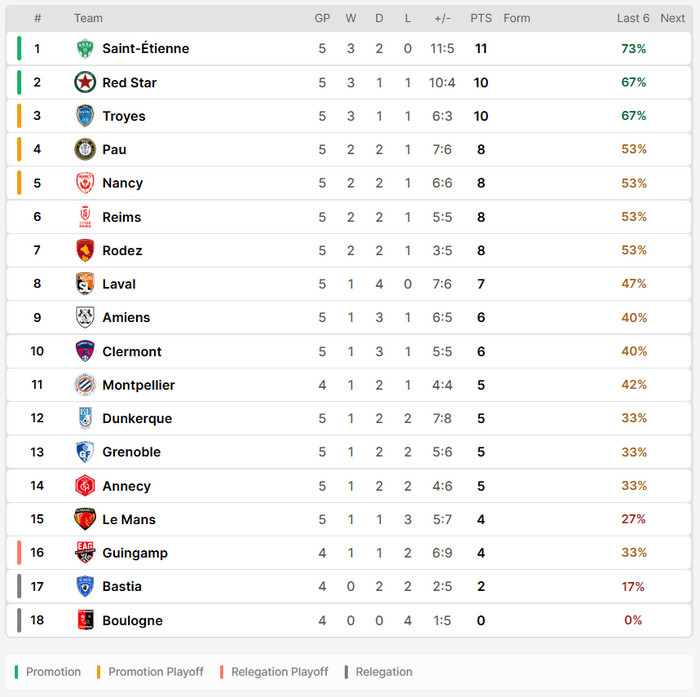Sort table by PTS column header
This screenshot has width=700, height=697.
[481, 18]
